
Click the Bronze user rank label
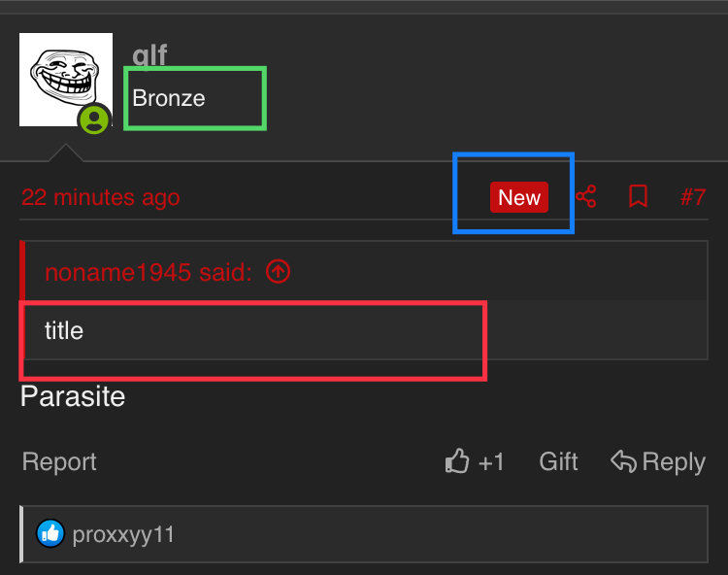169,98
